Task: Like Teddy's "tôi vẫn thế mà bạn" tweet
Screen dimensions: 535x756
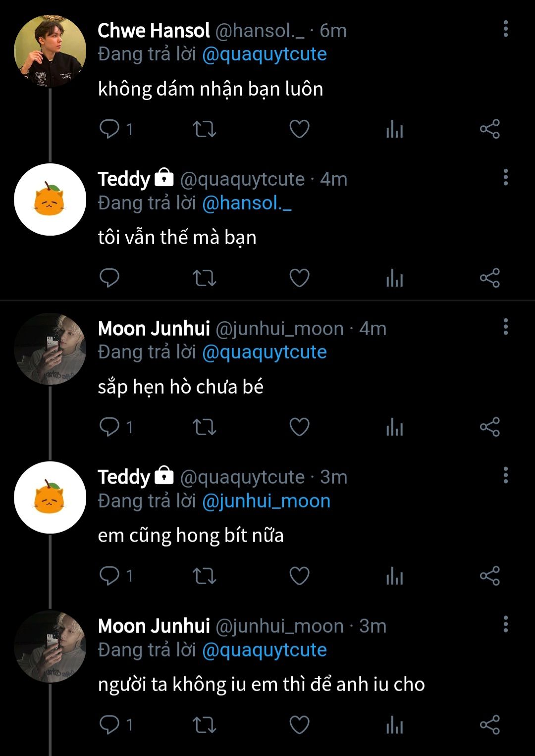Action: [299, 278]
